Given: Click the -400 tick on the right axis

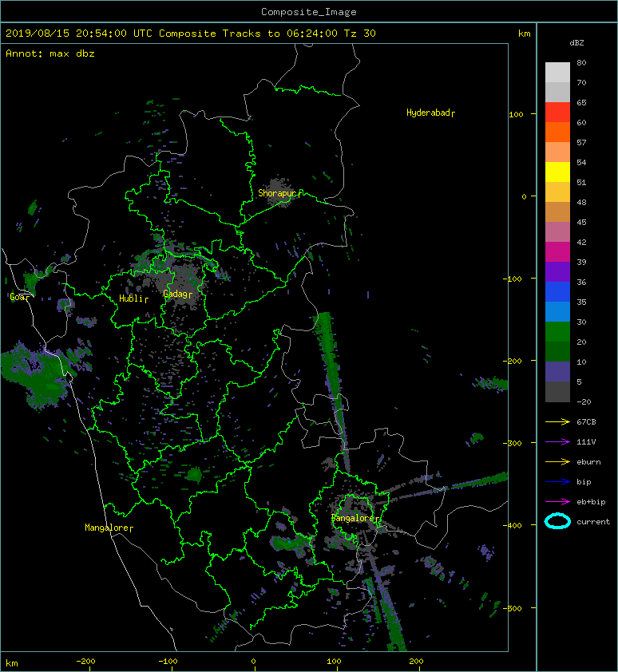Looking at the screenshot, I should coord(513,526).
